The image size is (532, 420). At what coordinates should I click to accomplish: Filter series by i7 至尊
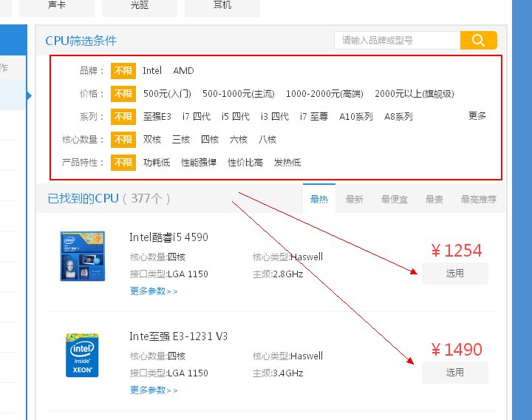click(x=314, y=116)
